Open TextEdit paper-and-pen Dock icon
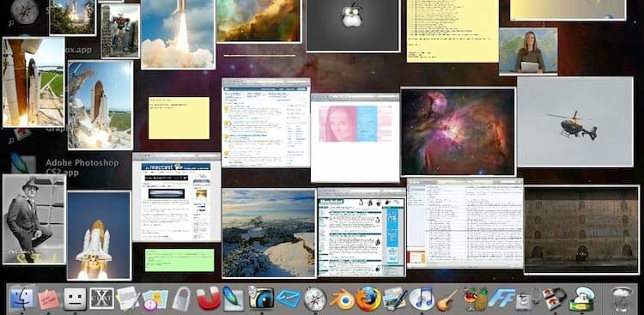Viewport: 644px width, 315px height. (128, 299)
